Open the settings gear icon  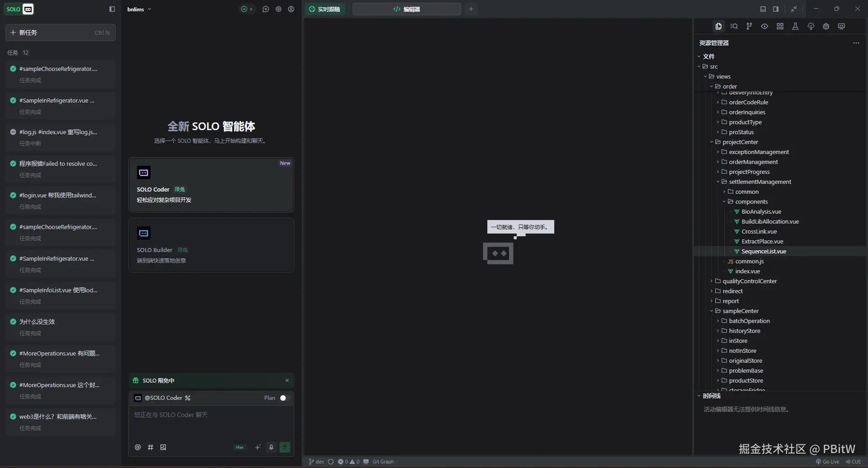tap(278, 9)
